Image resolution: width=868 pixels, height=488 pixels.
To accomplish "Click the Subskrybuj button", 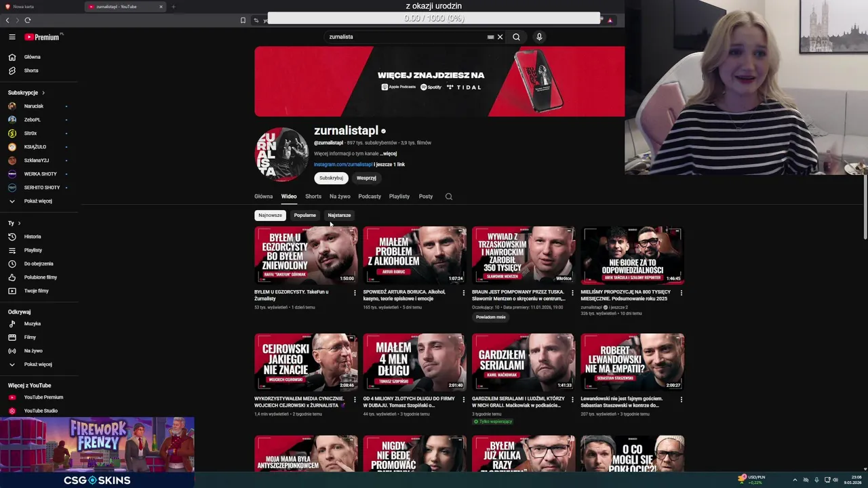I will coord(331,178).
